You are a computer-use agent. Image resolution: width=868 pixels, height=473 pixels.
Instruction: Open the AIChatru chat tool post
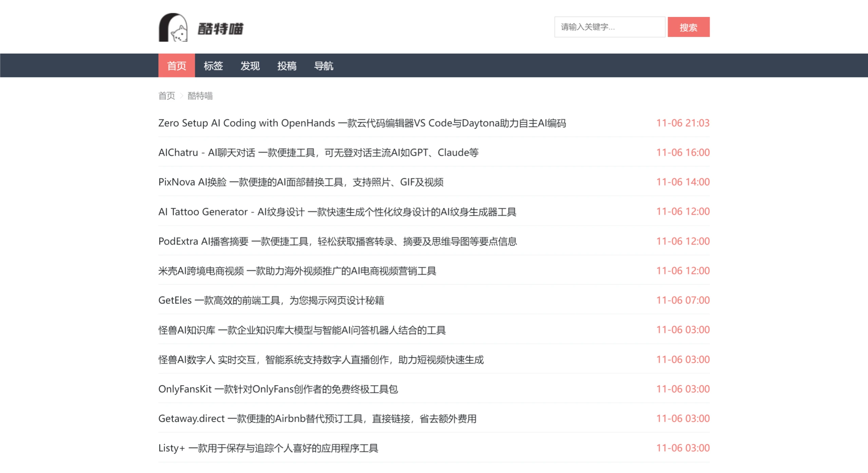pos(319,153)
